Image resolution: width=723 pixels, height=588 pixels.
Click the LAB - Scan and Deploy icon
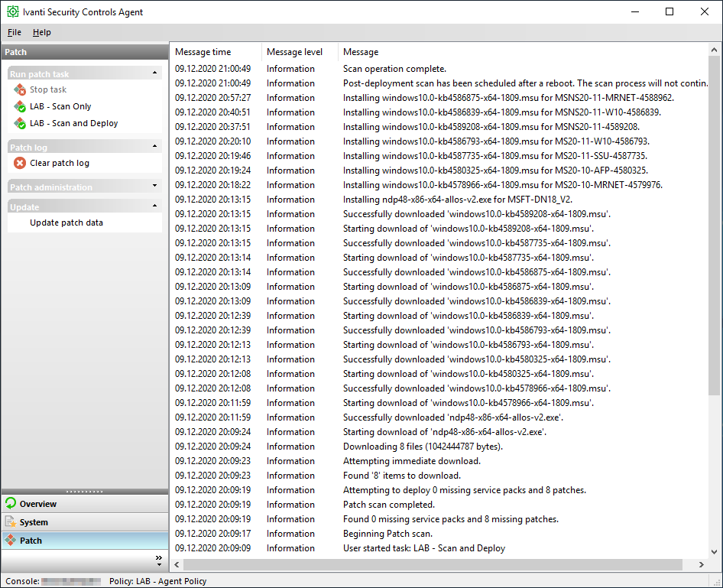pyautogui.click(x=20, y=123)
